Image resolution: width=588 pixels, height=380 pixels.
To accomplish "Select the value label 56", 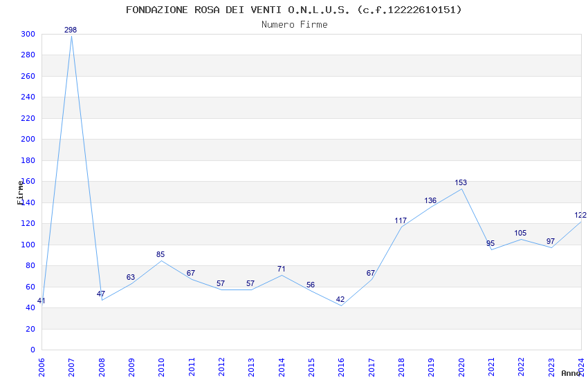I will (x=311, y=285).
